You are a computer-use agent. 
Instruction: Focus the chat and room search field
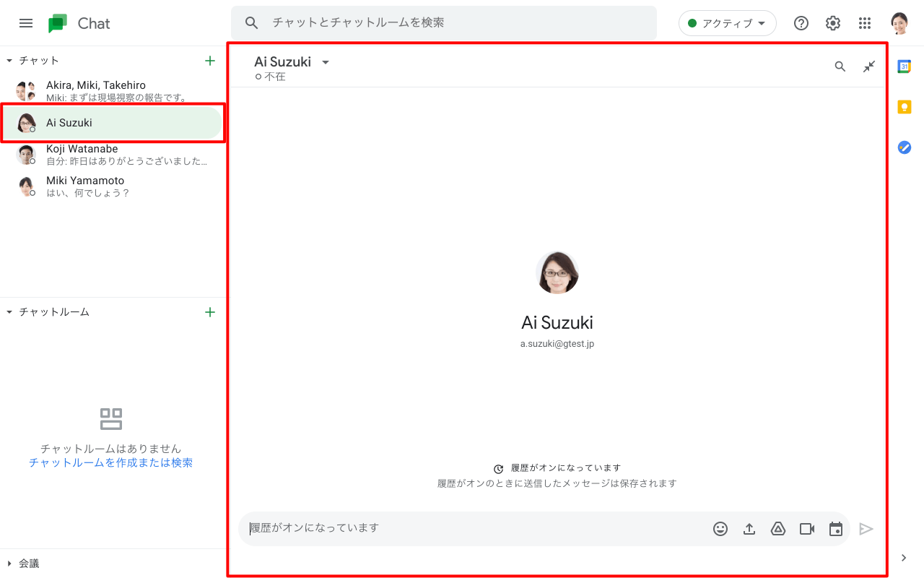444,23
